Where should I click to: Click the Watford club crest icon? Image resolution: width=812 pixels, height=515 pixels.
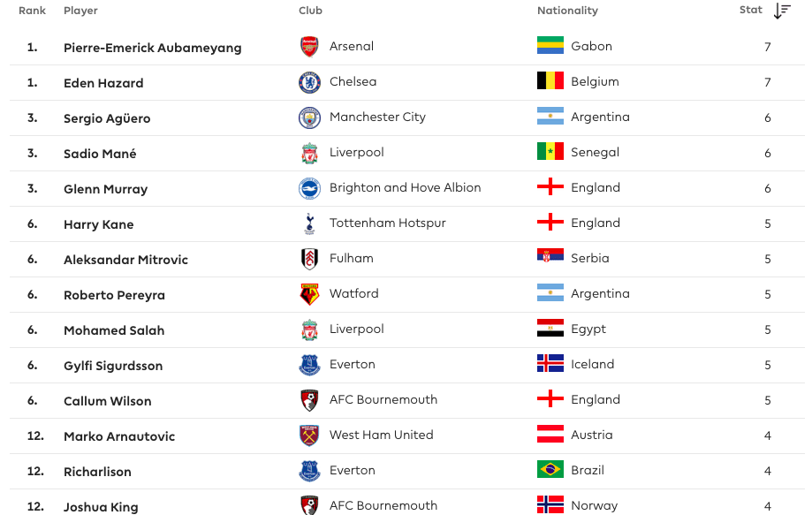coord(309,294)
